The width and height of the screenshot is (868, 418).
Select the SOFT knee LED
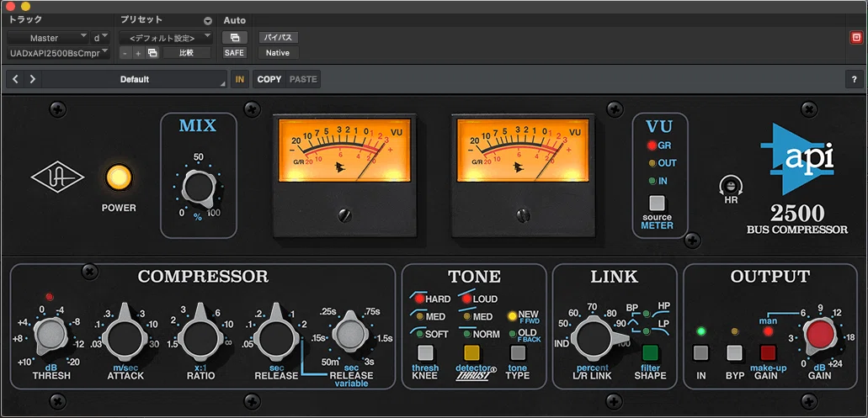[x=419, y=334]
